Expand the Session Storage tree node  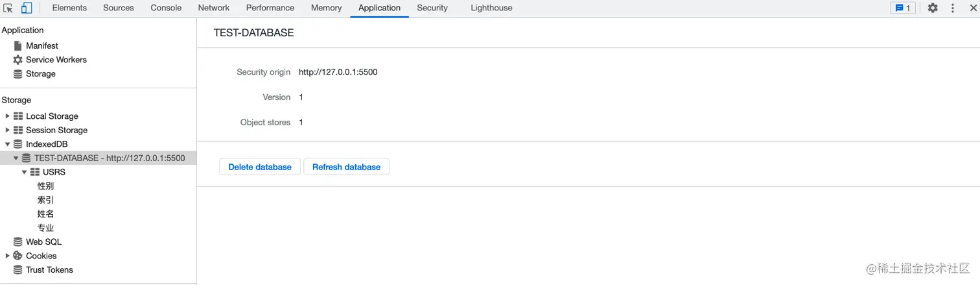[7, 130]
